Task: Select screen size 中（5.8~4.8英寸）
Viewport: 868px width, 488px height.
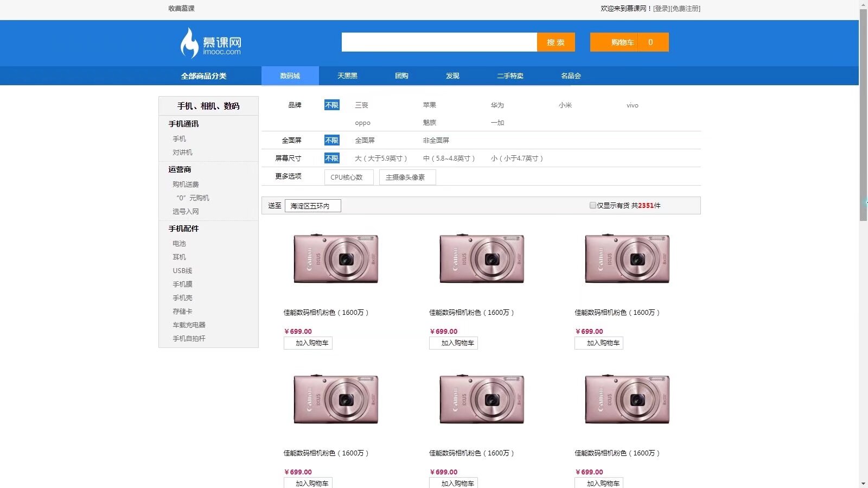Action: [x=449, y=159]
